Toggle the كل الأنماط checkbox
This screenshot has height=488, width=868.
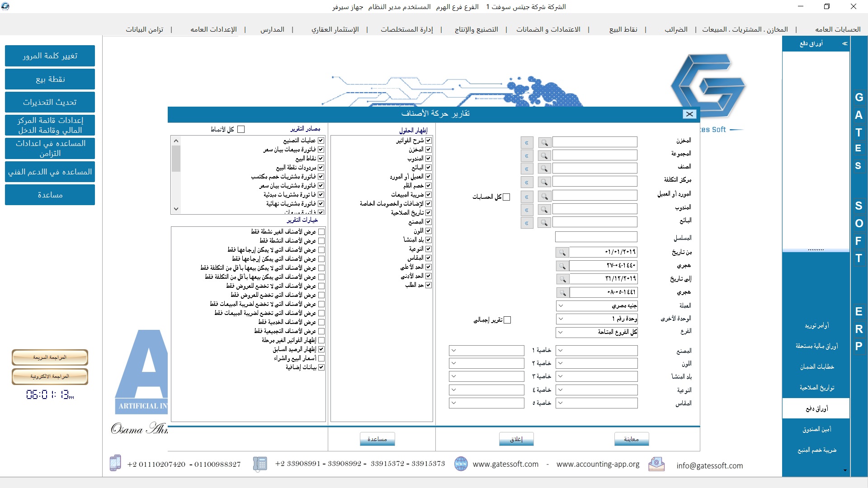(x=241, y=130)
